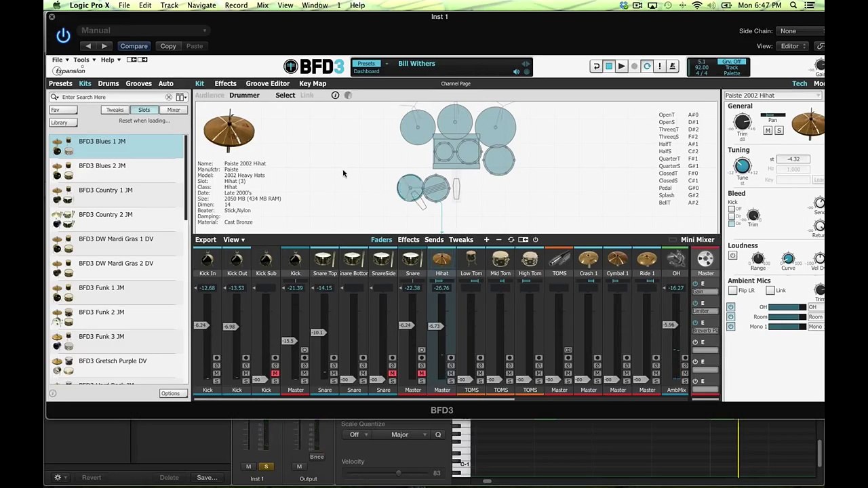
Task: Click the BFD3 play transport button
Action: pyautogui.click(x=621, y=66)
